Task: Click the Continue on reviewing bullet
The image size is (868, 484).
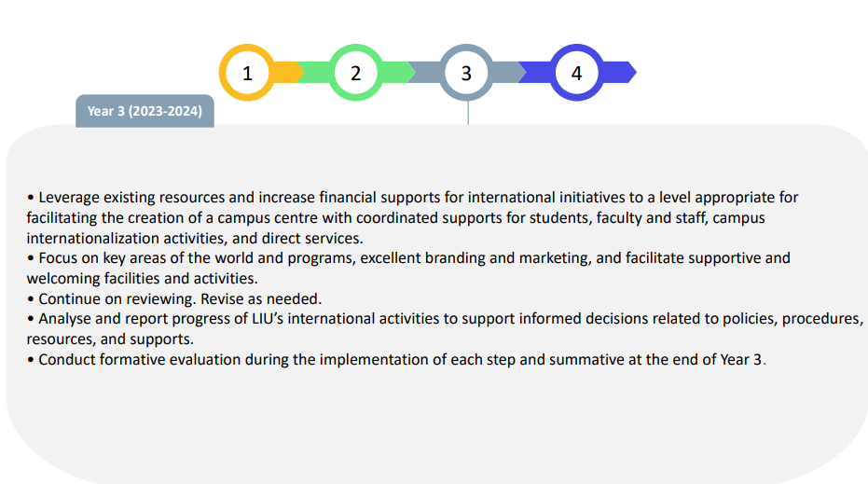Action: click(174, 299)
